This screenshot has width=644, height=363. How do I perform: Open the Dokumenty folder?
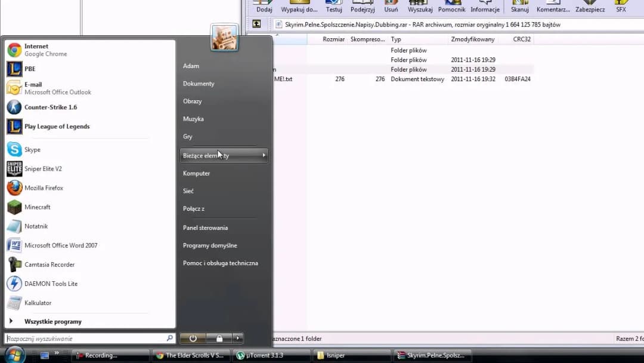click(x=199, y=84)
